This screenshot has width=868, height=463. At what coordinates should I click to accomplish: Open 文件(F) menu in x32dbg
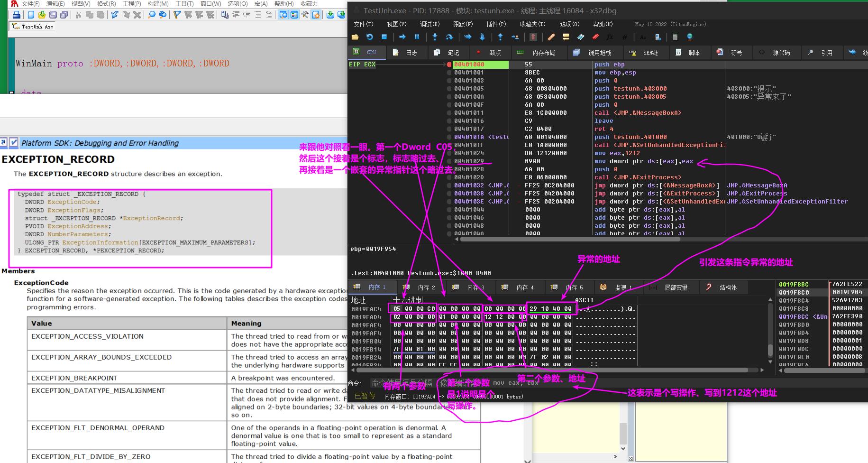click(364, 24)
